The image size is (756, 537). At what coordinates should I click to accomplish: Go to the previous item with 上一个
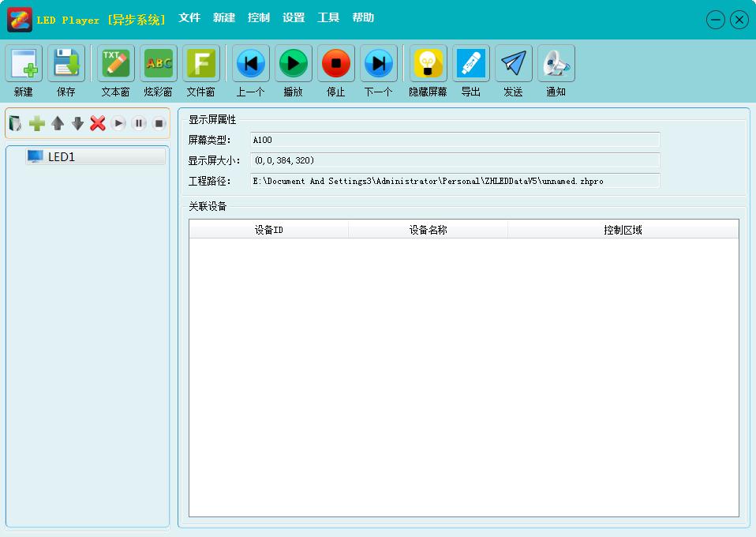(251, 63)
